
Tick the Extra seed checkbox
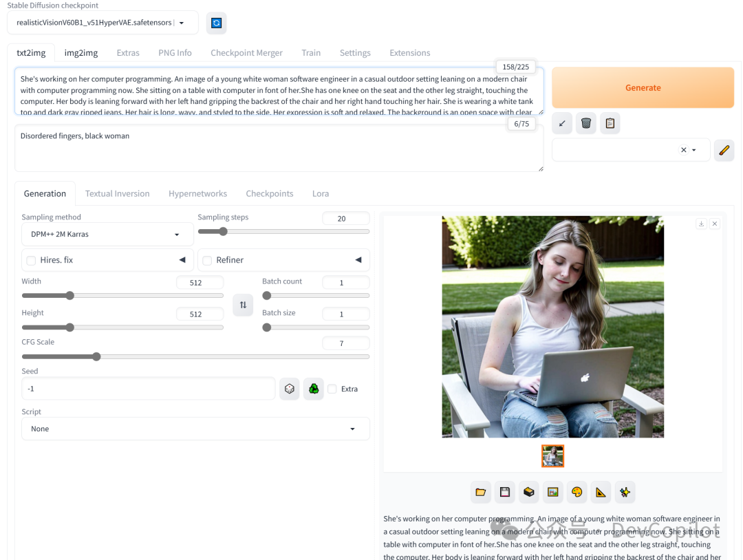(x=332, y=389)
